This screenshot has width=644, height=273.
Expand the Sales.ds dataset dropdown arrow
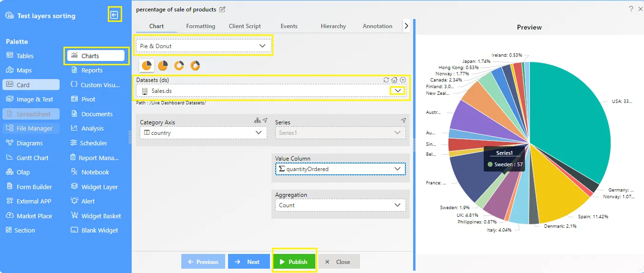click(397, 91)
